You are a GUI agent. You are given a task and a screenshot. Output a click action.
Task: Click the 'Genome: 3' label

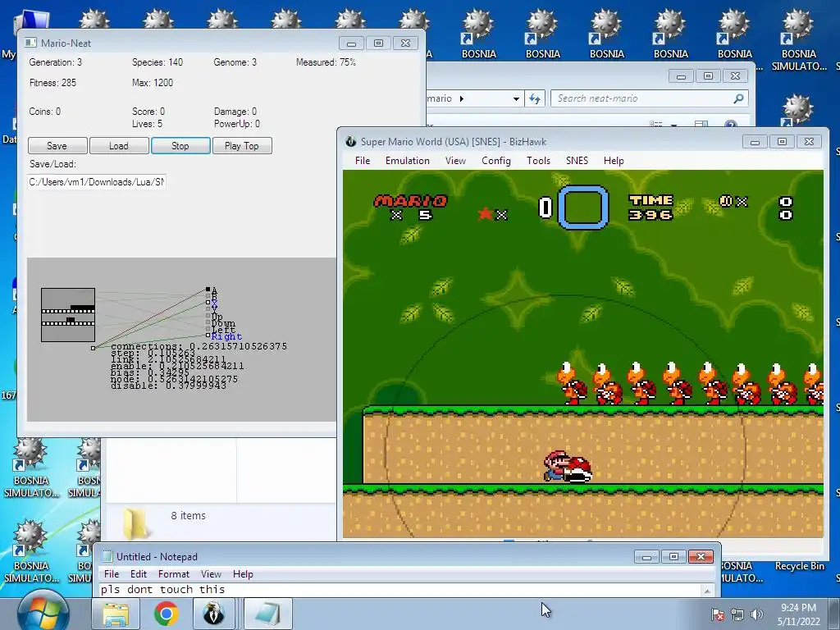(235, 62)
